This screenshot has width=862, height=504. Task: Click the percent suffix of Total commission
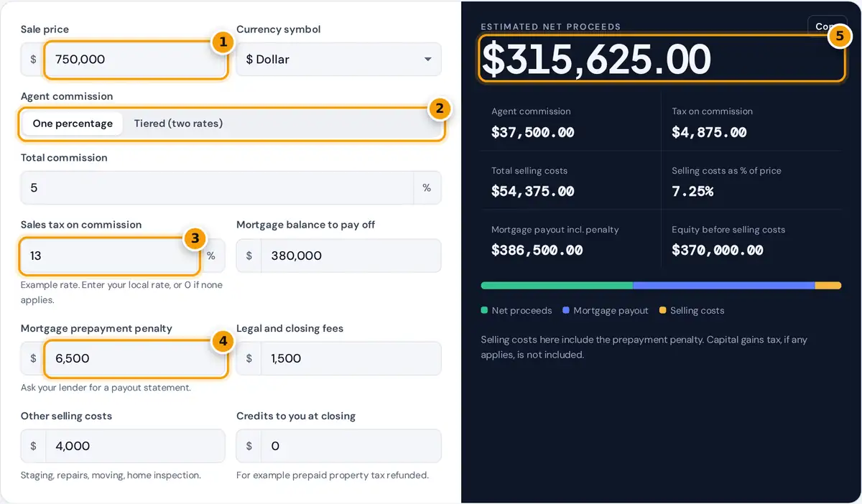pyautogui.click(x=427, y=188)
